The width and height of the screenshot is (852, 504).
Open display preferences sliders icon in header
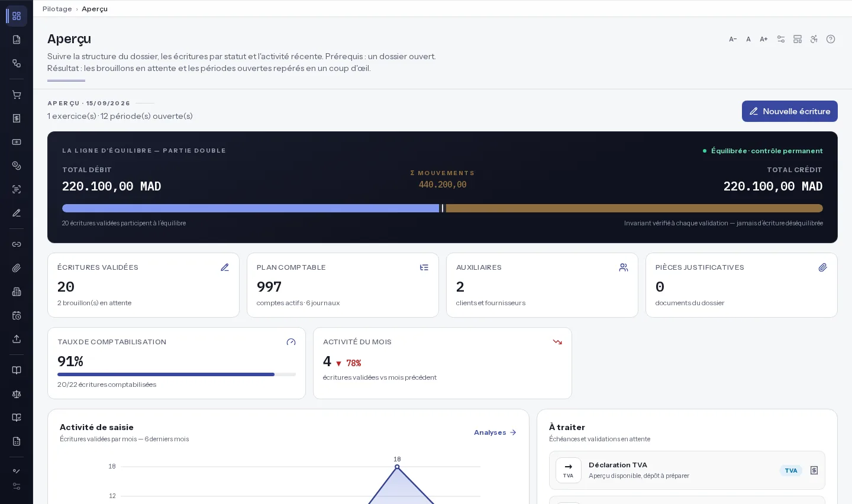point(781,39)
